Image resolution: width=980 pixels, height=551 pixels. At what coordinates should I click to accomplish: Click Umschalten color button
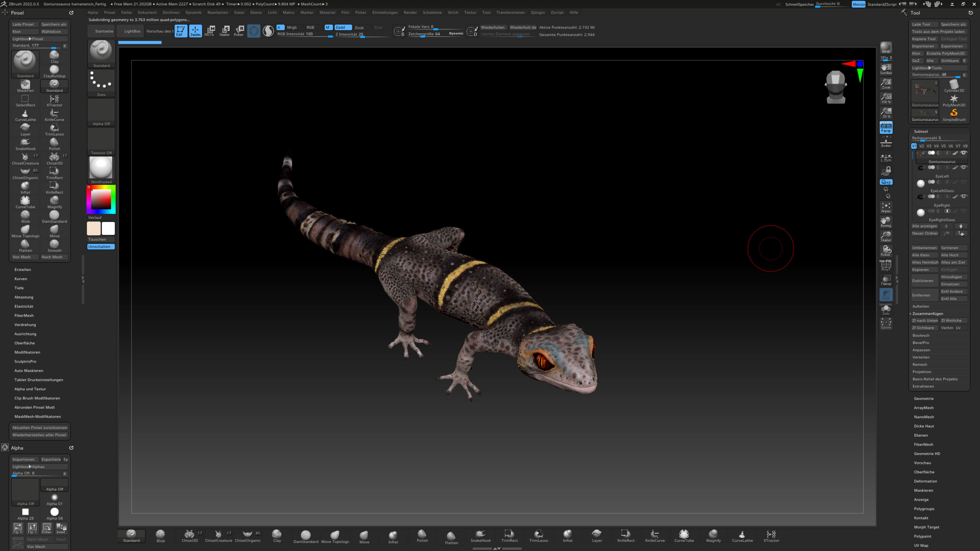(x=101, y=247)
